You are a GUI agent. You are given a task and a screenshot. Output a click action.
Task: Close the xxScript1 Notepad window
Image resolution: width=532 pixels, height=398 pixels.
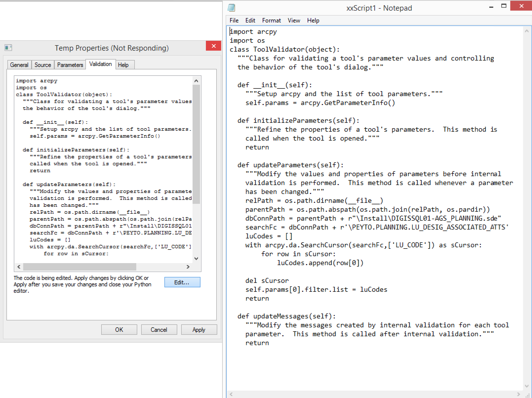coord(521,6)
